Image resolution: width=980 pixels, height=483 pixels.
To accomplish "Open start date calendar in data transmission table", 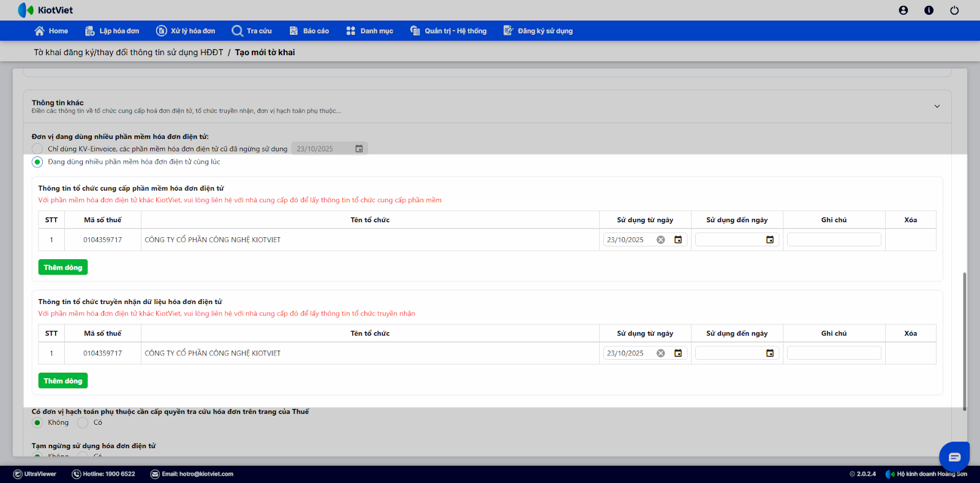I will click(678, 353).
